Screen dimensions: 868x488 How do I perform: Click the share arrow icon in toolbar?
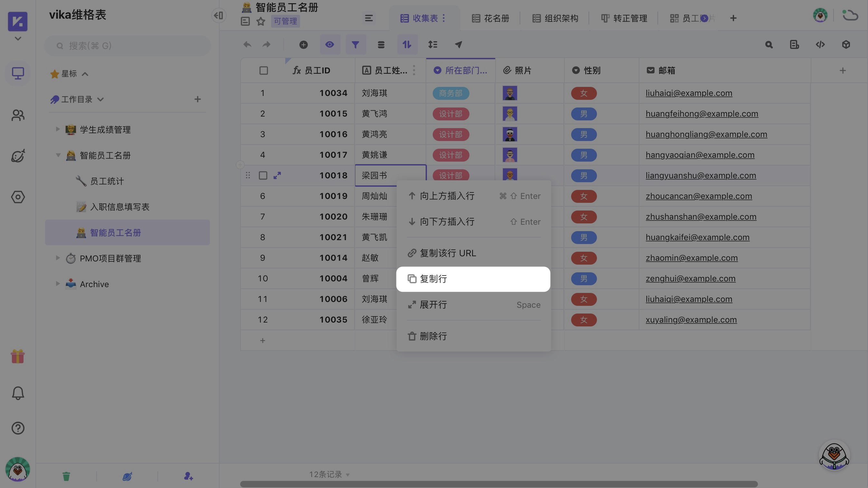coord(458,44)
